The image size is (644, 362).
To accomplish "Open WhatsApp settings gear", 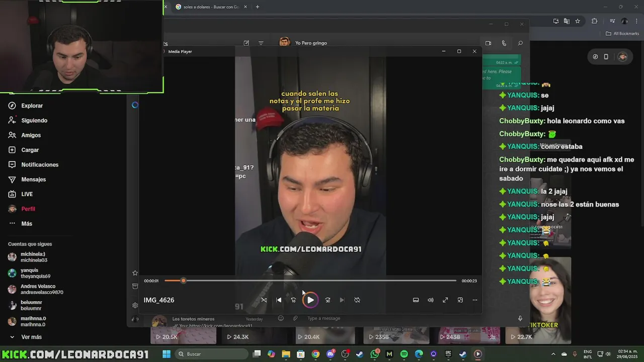I will [x=135, y=305].
